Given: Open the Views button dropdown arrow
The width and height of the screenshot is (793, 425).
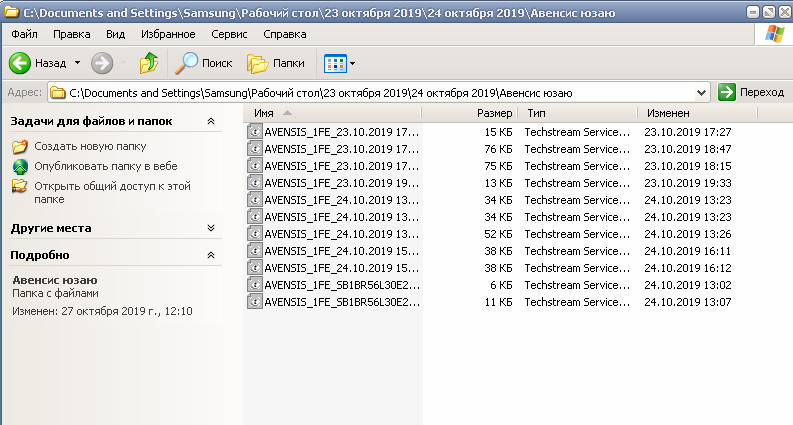Looking at the screenshot, I should coord(353,64).
